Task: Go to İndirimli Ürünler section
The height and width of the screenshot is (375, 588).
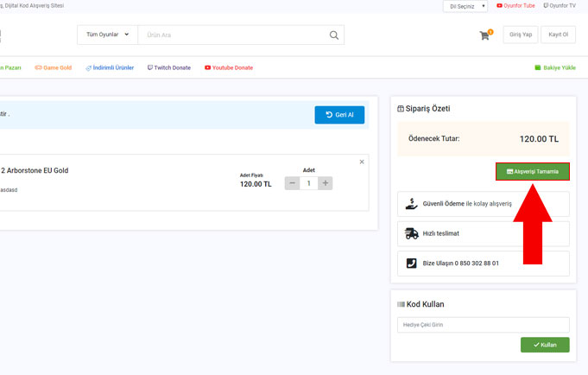Action: click(110, 67)
